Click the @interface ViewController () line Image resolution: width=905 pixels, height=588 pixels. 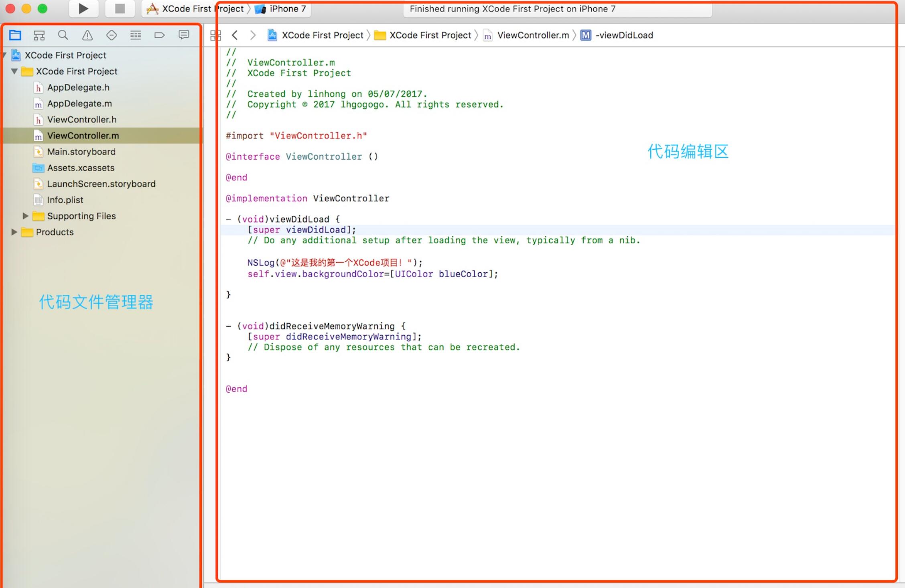(x=302, y=156)
